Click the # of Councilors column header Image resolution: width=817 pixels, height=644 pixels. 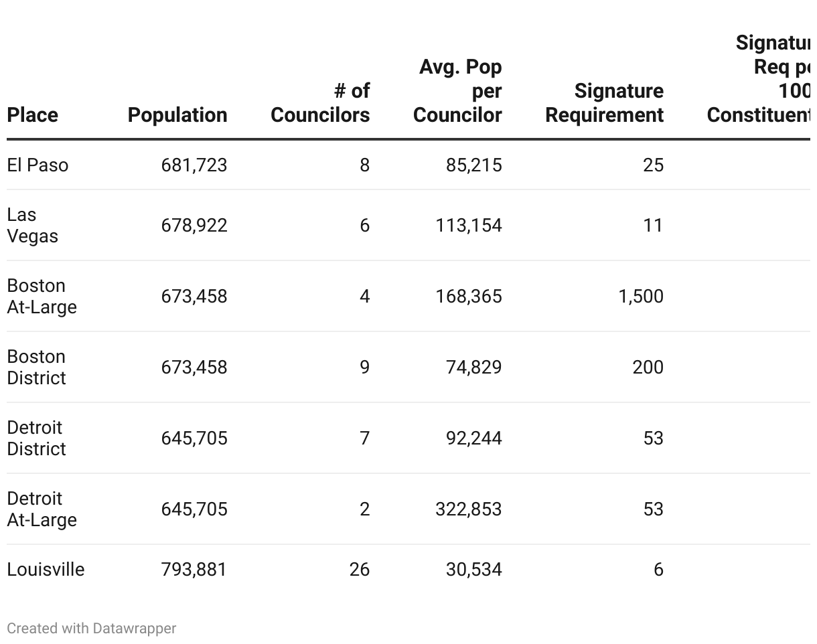pyautogui.click(x=320, y=103)
